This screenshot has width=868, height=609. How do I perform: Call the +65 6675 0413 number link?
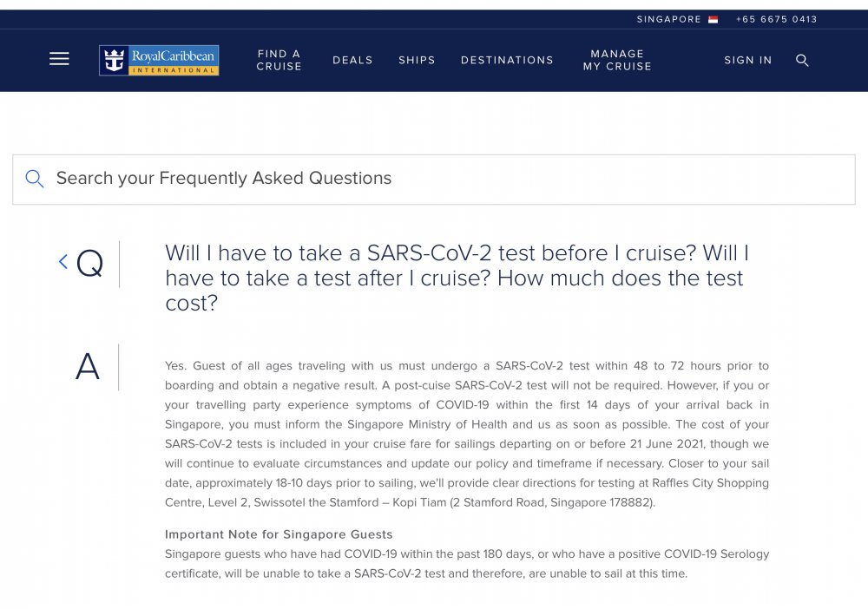pos(776,19)
